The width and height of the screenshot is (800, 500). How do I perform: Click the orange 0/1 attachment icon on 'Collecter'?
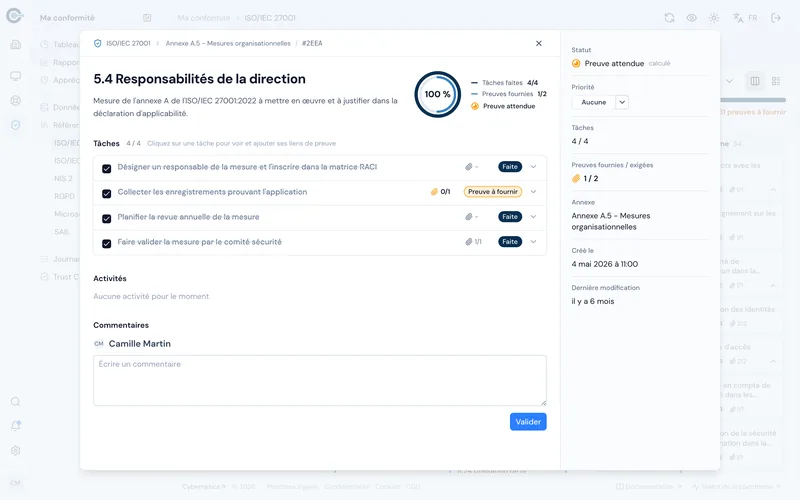point(434,192)
